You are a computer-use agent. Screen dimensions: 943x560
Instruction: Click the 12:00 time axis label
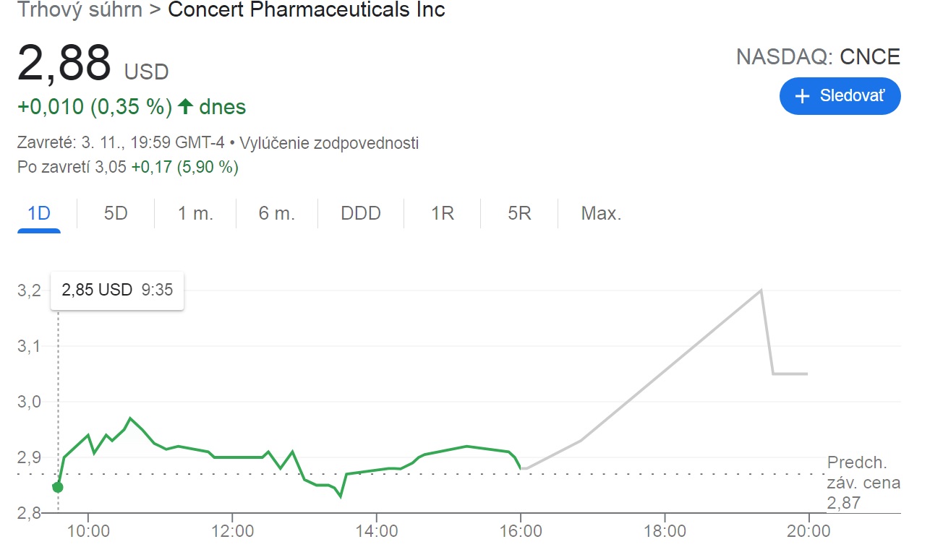click(232, 532)
